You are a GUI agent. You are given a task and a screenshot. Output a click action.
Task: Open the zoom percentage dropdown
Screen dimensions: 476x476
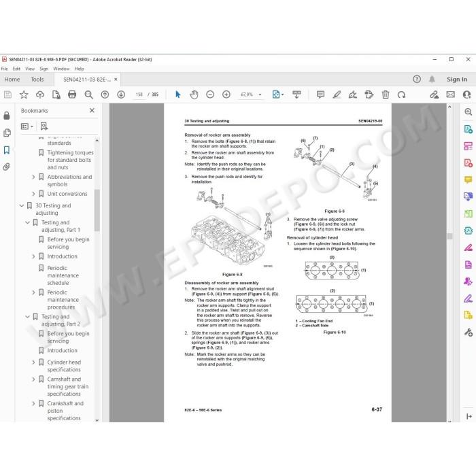(x=260, y=95)
